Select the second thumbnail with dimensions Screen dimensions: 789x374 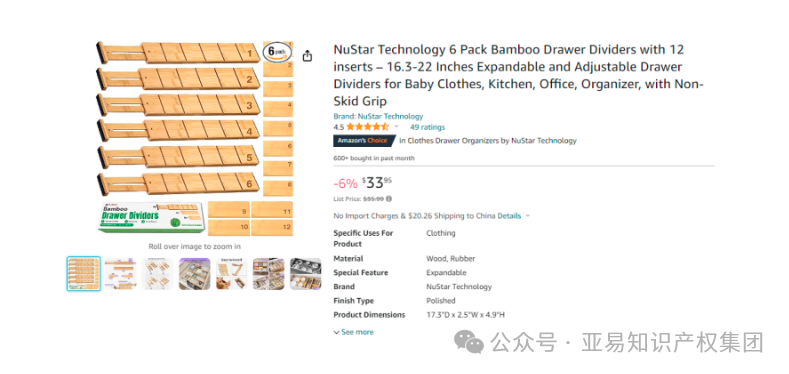point(120,274)
